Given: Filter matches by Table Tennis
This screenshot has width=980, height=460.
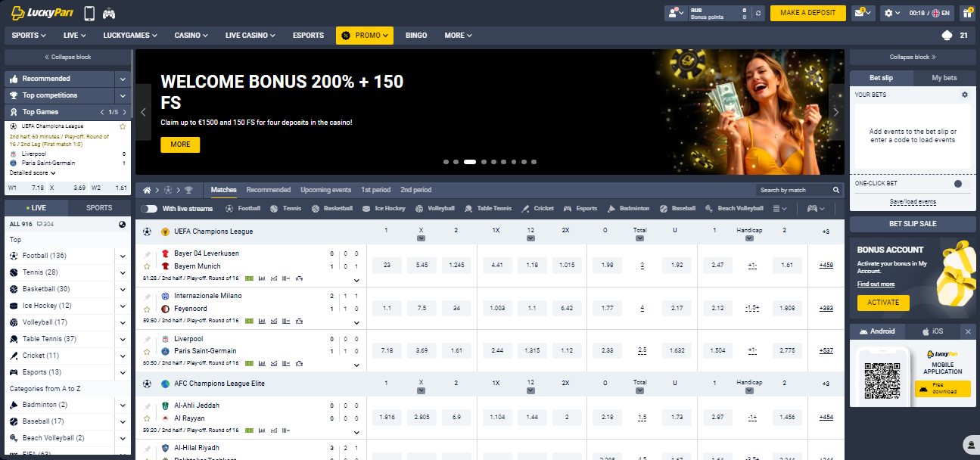Looking at the screenshot, I should pos(488,208).
